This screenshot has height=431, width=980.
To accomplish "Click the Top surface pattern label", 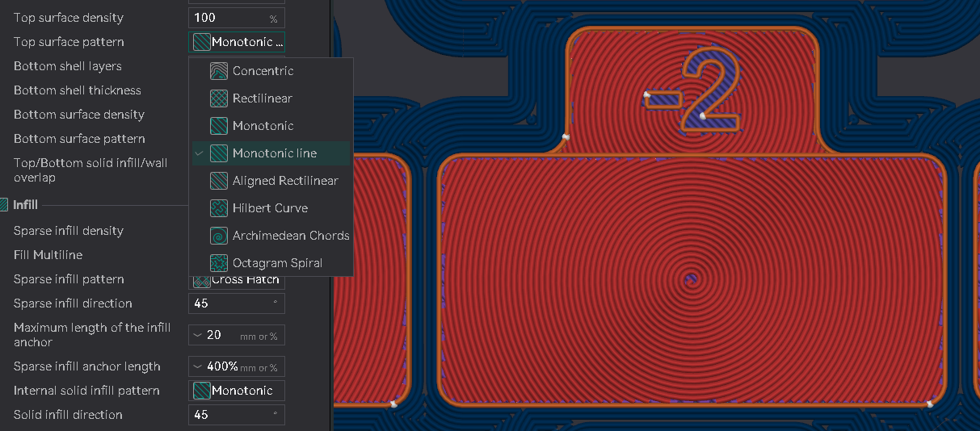I will 69,42.
